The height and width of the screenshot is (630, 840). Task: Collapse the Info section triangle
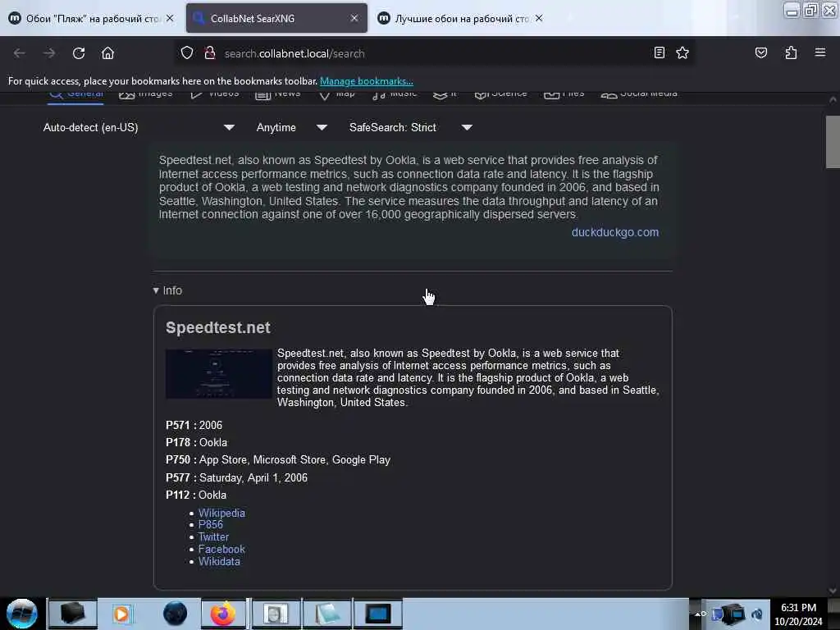156,290
